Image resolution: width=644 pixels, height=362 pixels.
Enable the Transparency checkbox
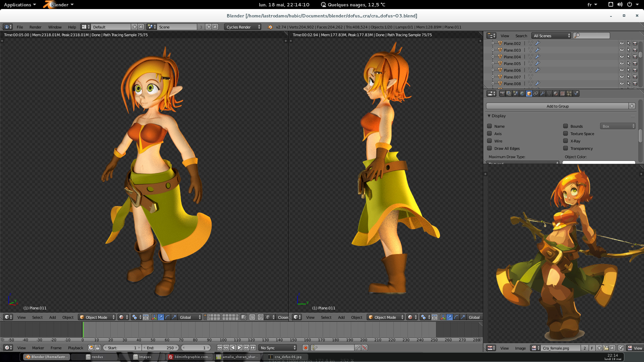click(x=566, y=148)
